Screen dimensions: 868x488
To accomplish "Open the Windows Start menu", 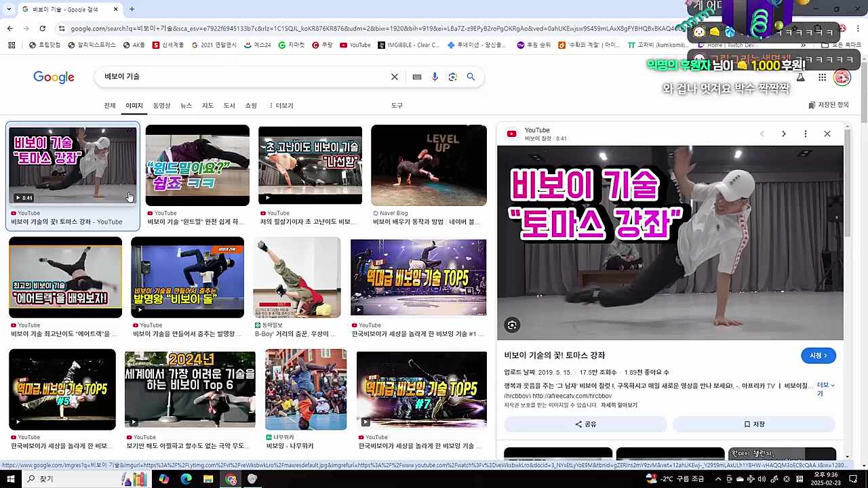I will (x=12, y=479).
